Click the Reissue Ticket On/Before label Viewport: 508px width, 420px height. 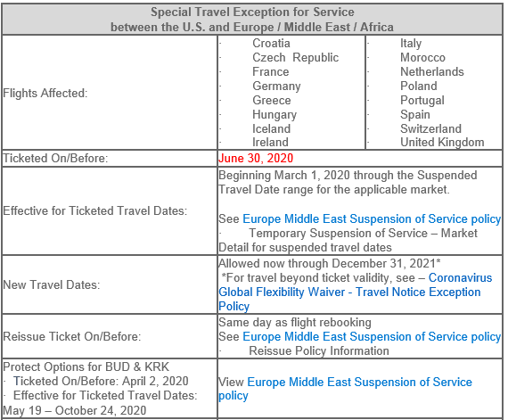[72, 337]
